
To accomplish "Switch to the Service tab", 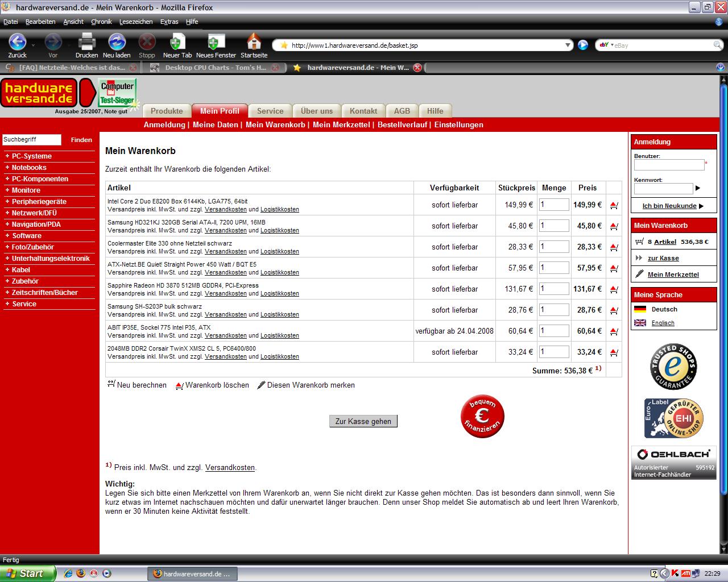I will click(x=270, y=111).
